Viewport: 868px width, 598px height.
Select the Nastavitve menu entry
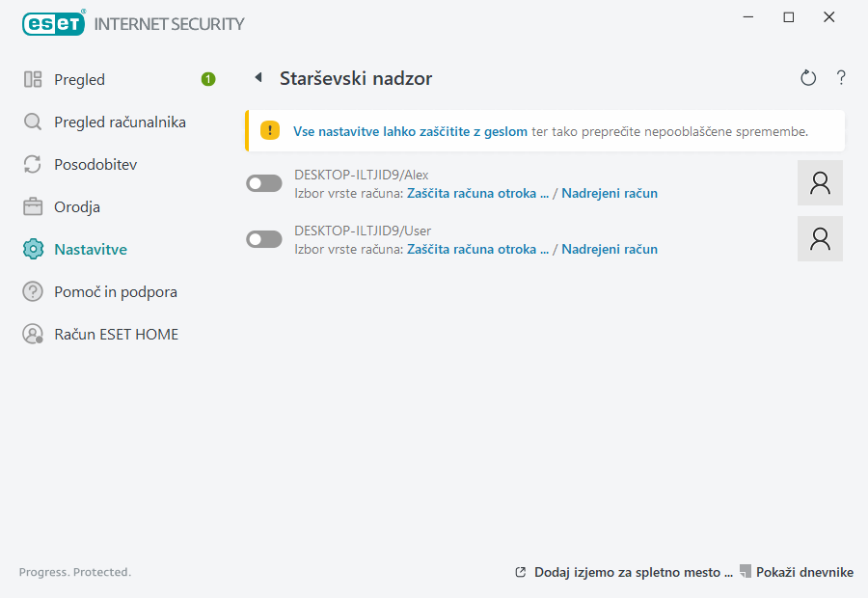tap(92, 249)
